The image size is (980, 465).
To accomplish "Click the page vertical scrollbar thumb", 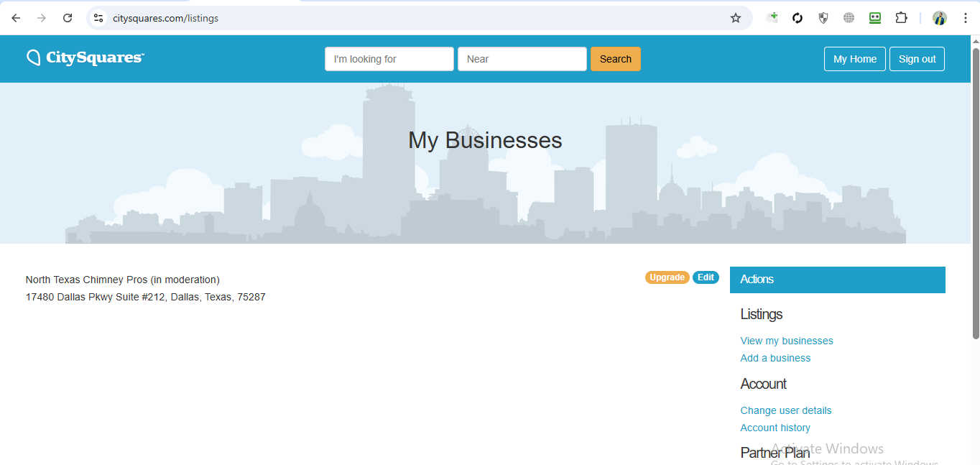I will click(x=976, y=193).
